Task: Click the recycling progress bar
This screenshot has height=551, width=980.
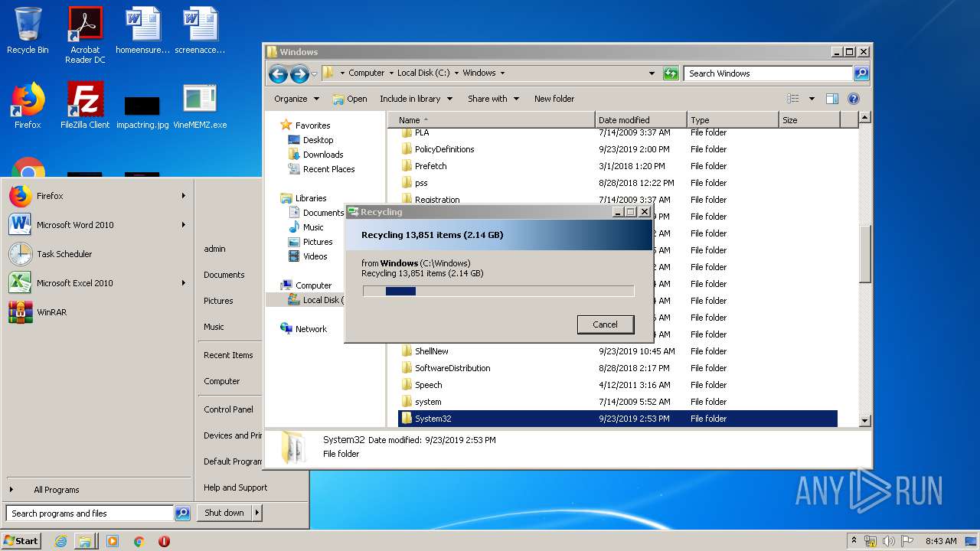Action: click(498, 291)
